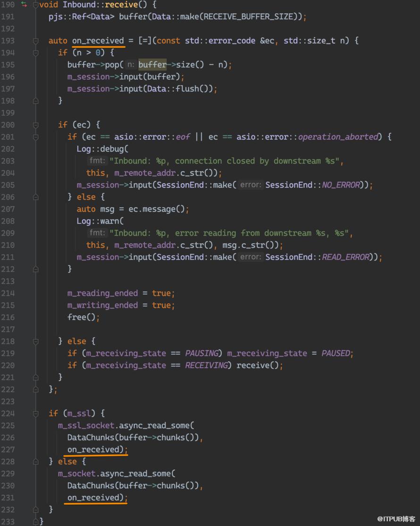Click line number 192 in the gutter
This screenshot has width=420, height=526.
click(8, 29)
